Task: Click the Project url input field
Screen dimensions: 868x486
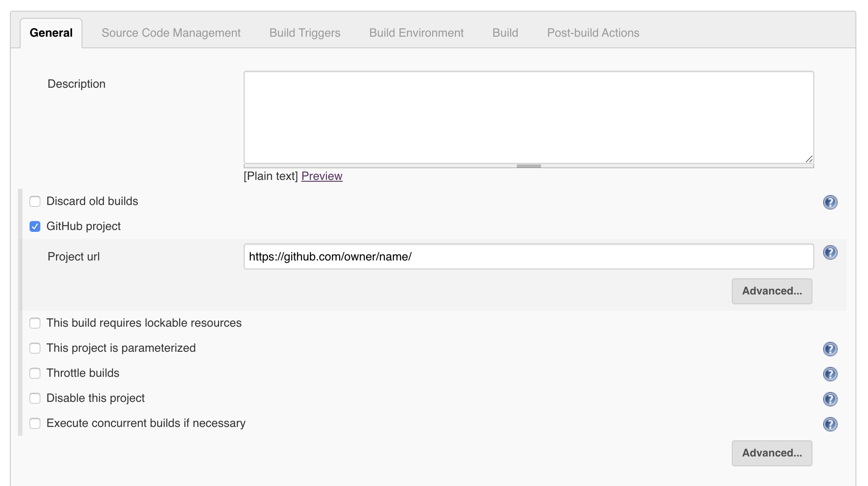Action: tap(528, 256)
